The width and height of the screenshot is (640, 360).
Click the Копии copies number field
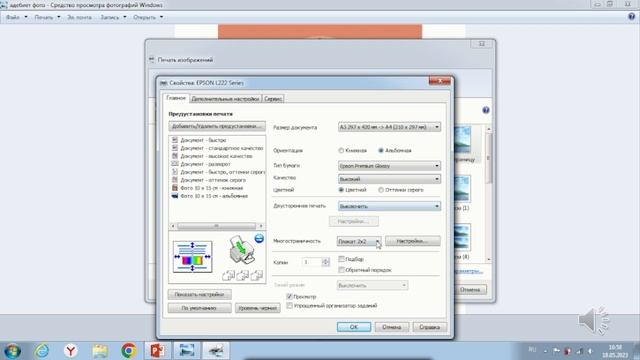(x=312, y=262)
